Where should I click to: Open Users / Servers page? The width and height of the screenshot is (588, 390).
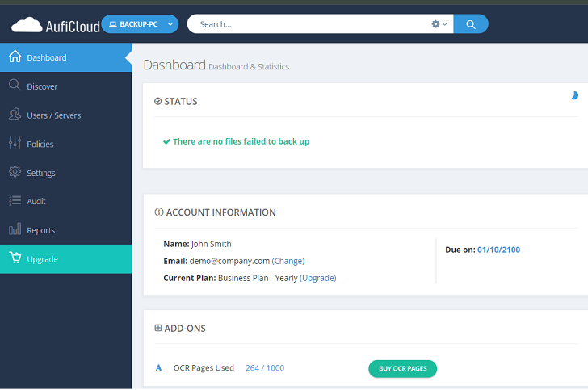(65, 115)
